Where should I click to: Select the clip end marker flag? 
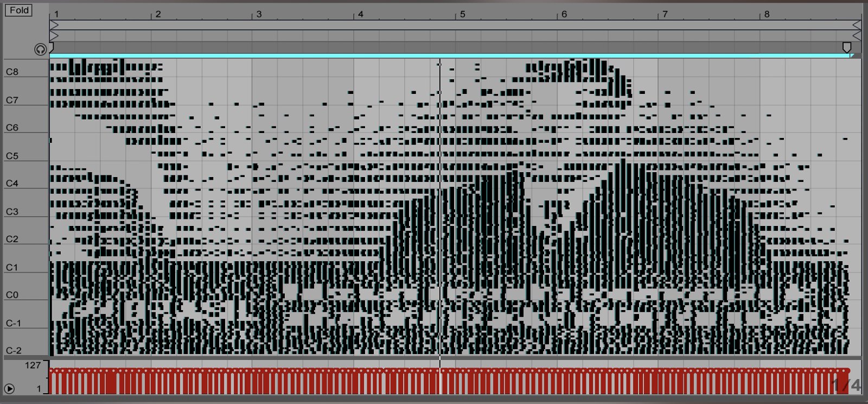pyautogui.click(x=846, y=47)
